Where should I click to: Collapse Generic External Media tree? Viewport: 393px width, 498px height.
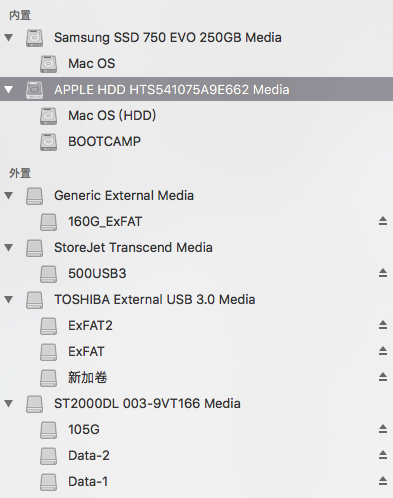(9, 195)
